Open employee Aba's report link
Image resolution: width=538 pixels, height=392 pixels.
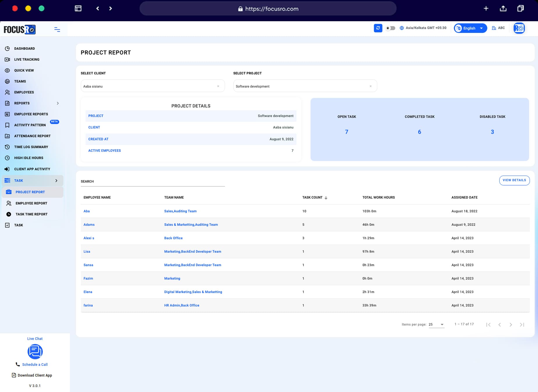(86, 211)
